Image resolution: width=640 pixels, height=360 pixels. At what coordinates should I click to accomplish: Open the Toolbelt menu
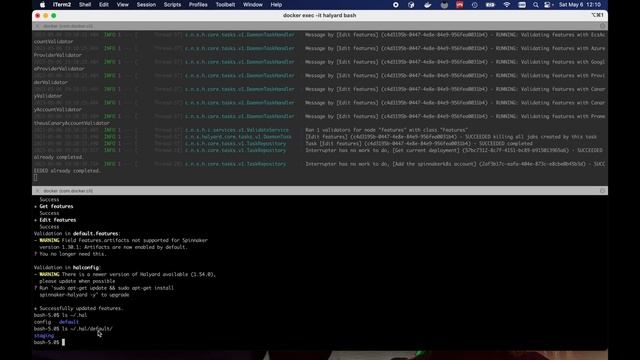(225, 5)
